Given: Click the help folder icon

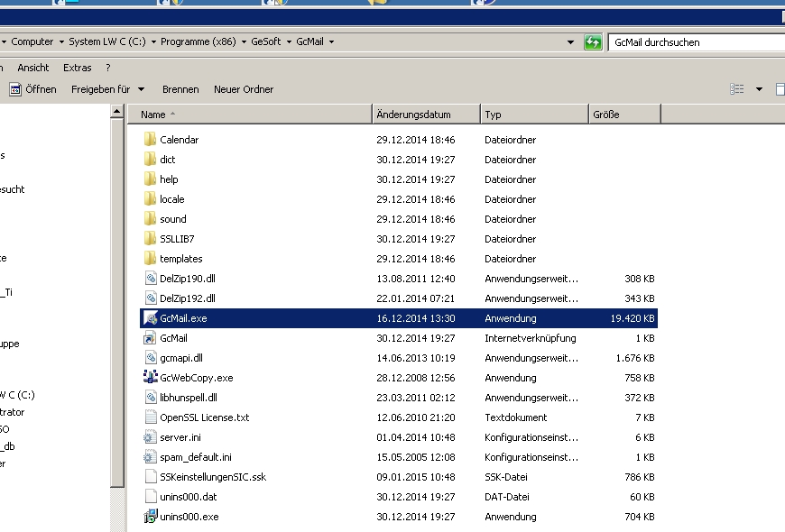Looking at the screenshot, I should (x=150, y=179).
